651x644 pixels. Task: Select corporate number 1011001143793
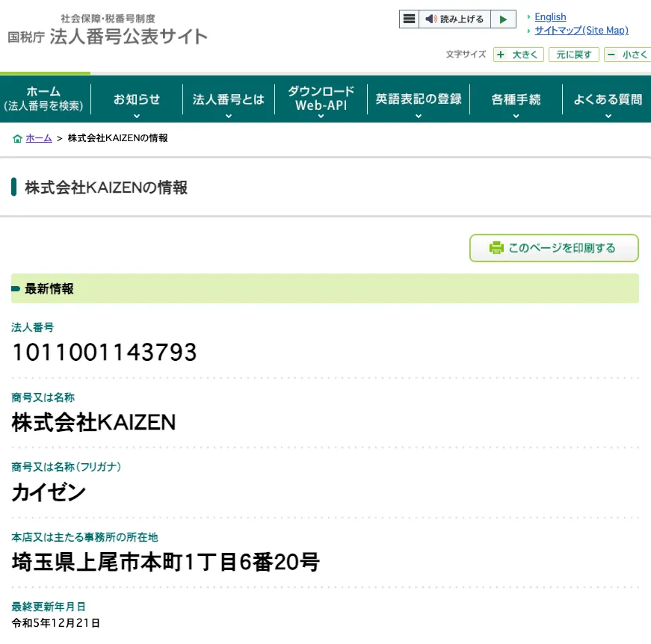(x=105, y=353)
